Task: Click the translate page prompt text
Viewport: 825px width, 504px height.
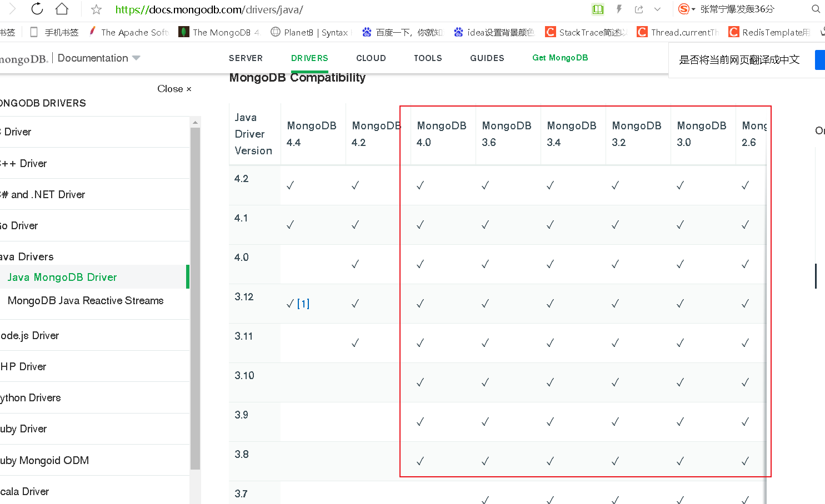Action: click(x=739, y=60)
